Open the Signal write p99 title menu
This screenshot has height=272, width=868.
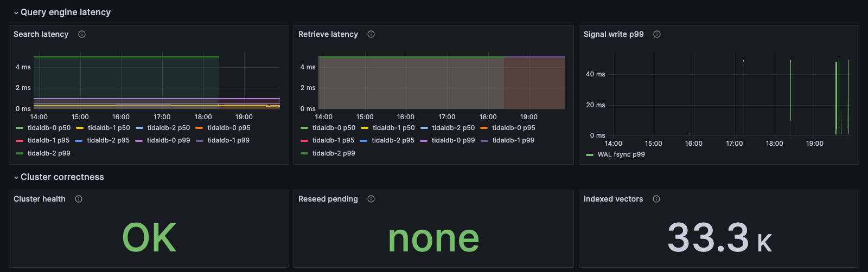click(x=614, y=34)
